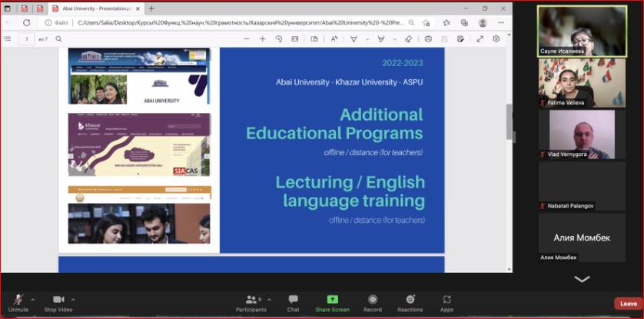
Task: Open the browser profile avatar
Action: [x=483, y=23]
